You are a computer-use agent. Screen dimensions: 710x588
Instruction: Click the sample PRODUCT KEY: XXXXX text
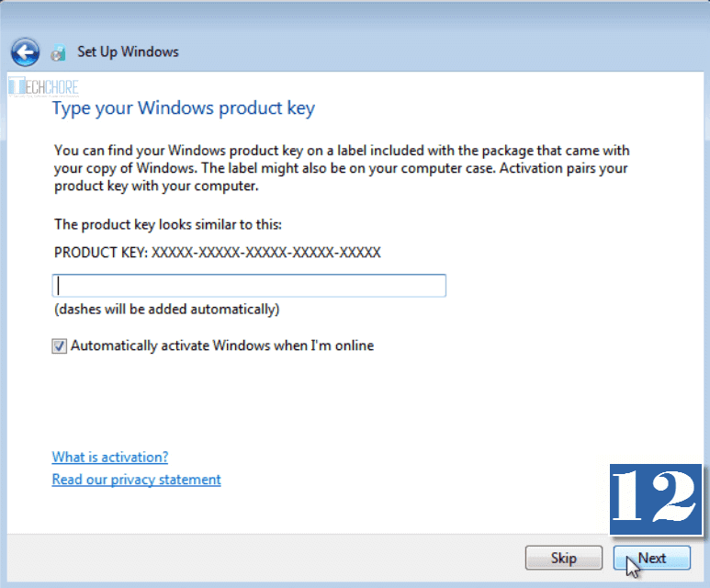pos(218,253)
